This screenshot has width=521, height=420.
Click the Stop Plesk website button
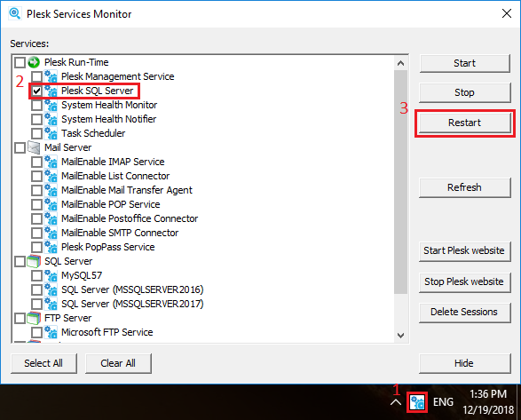(464, 281)
